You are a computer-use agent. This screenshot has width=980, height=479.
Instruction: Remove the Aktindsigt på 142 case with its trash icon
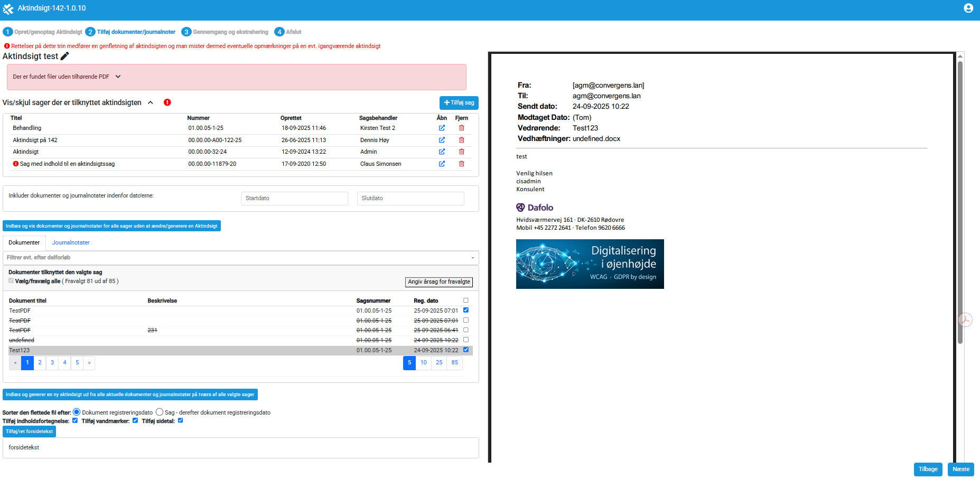[461, 140]
